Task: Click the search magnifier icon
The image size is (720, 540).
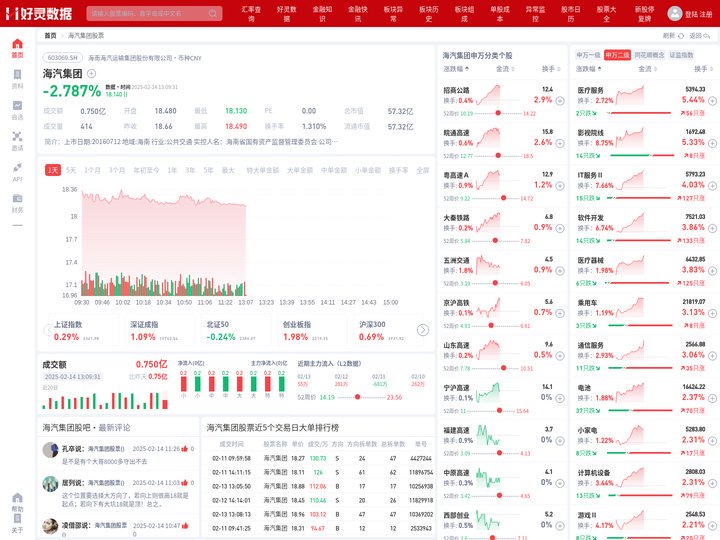Action: coord(213,13)
